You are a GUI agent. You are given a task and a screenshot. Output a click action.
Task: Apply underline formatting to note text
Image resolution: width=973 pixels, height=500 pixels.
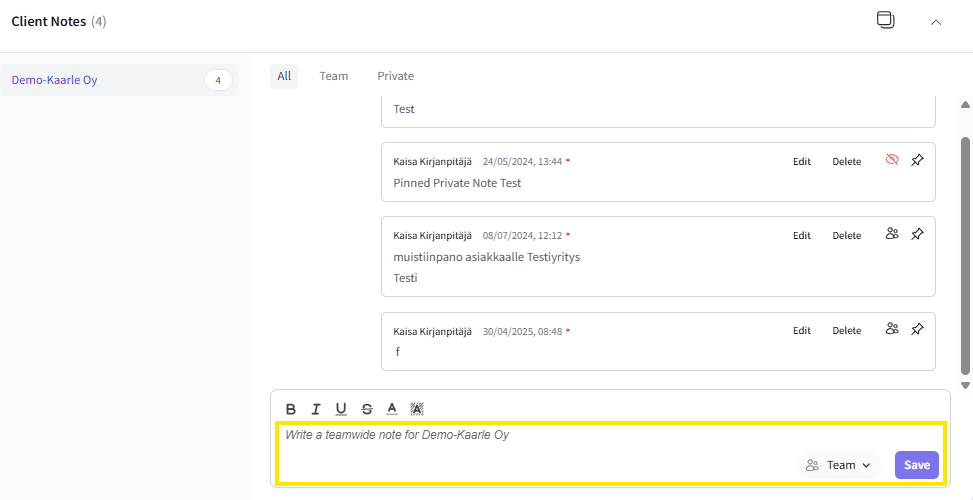(341, 409)
